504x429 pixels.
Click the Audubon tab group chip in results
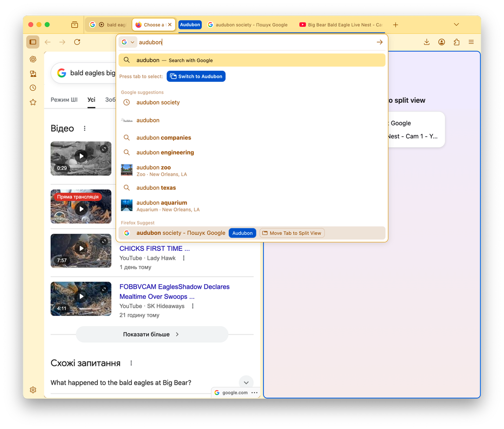pyautogui.click(x=242, y=233)
